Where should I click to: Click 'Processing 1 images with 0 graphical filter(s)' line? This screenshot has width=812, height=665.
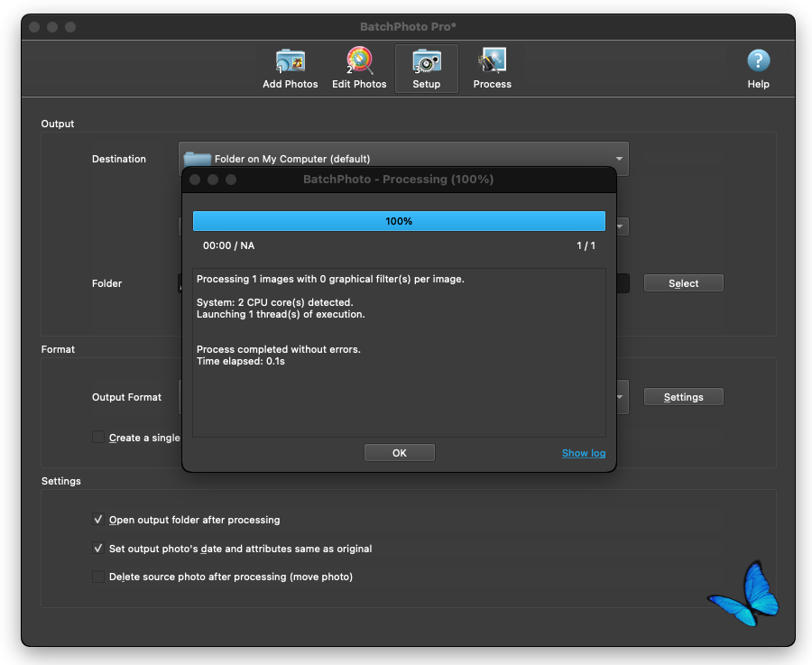(x=330, y=279)
